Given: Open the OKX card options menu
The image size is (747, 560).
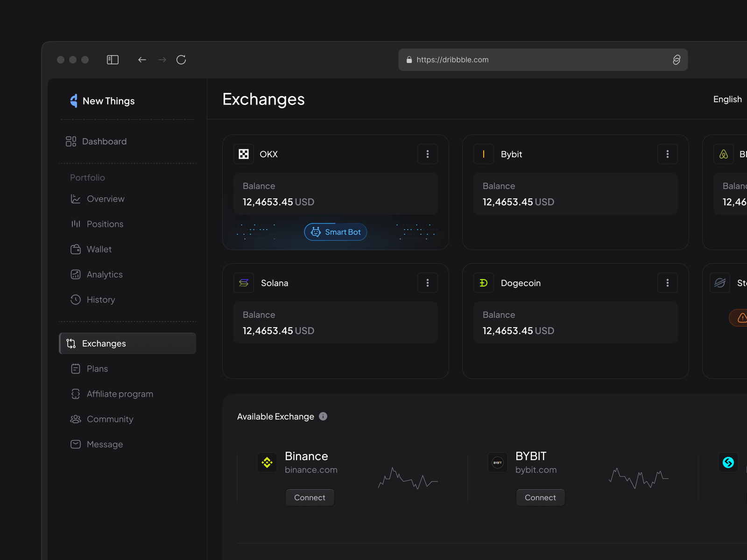Looking at the screenshot, I should tap(428, 154).
